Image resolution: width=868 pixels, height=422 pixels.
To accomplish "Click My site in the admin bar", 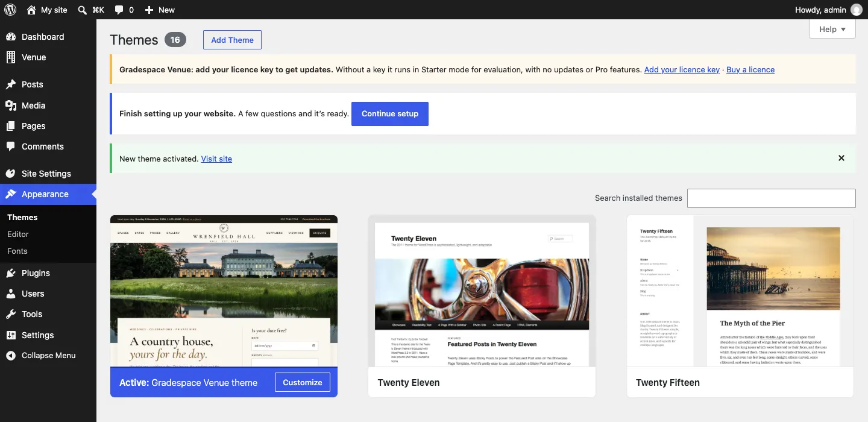I will tap(54, 10).
